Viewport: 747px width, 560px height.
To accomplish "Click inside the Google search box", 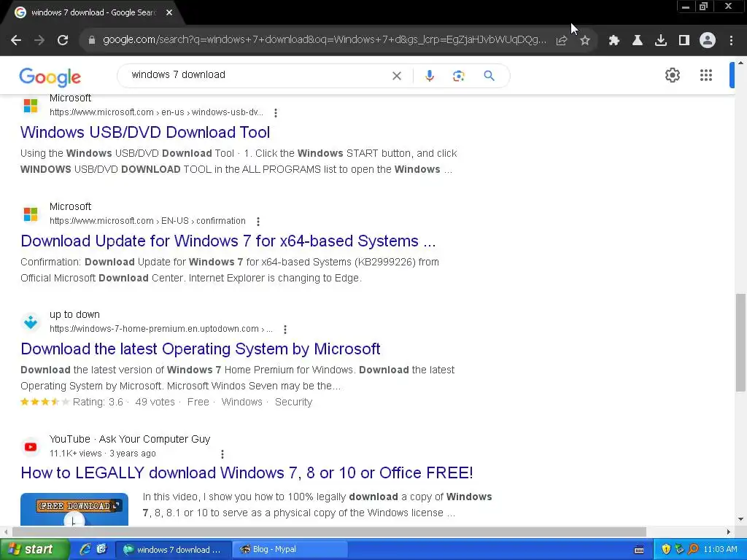I will 258,75.
